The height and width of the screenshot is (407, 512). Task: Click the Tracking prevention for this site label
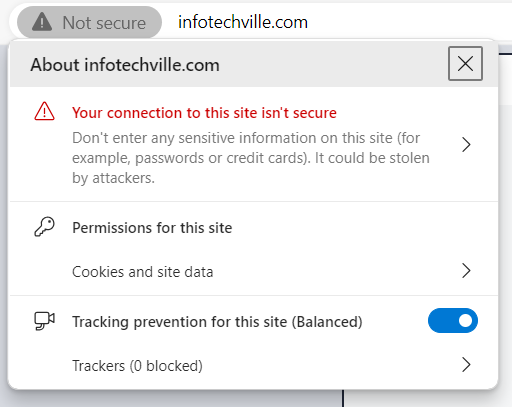point(217,322)
